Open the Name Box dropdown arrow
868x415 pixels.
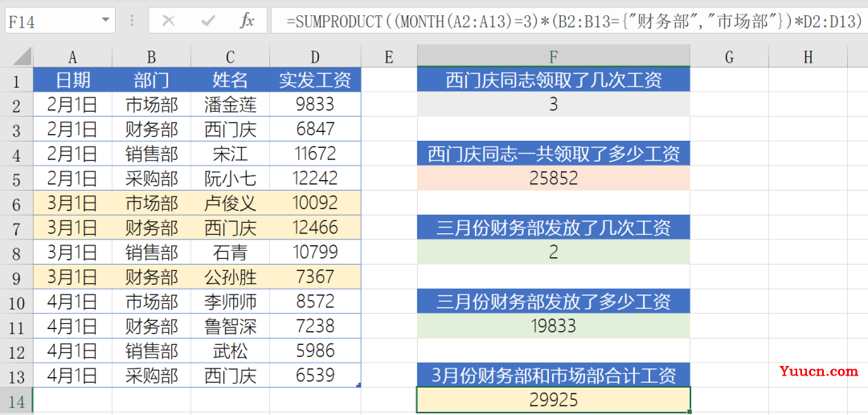[x=105, y=20]
